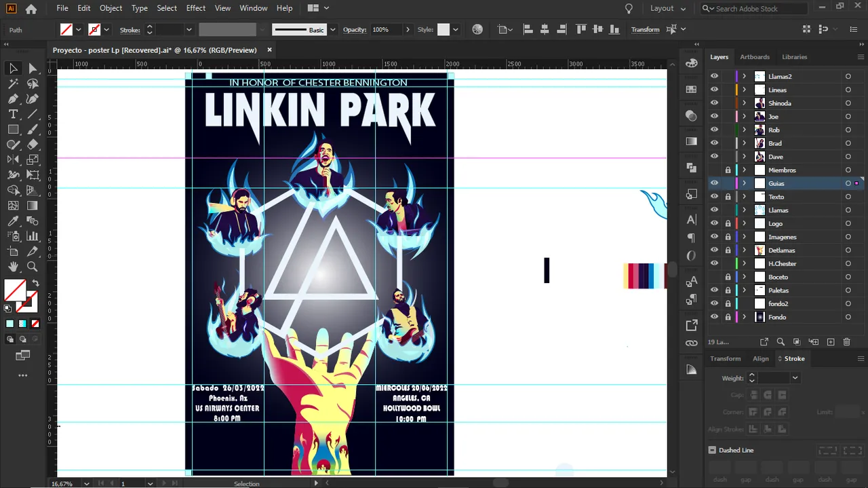Select the Gradient tool
Viewport: 868px width, 488px height.
pos(33,206)
